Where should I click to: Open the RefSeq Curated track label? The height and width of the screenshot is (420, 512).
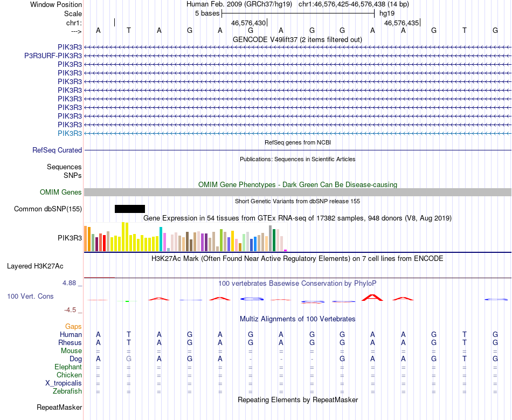point(57,150)
